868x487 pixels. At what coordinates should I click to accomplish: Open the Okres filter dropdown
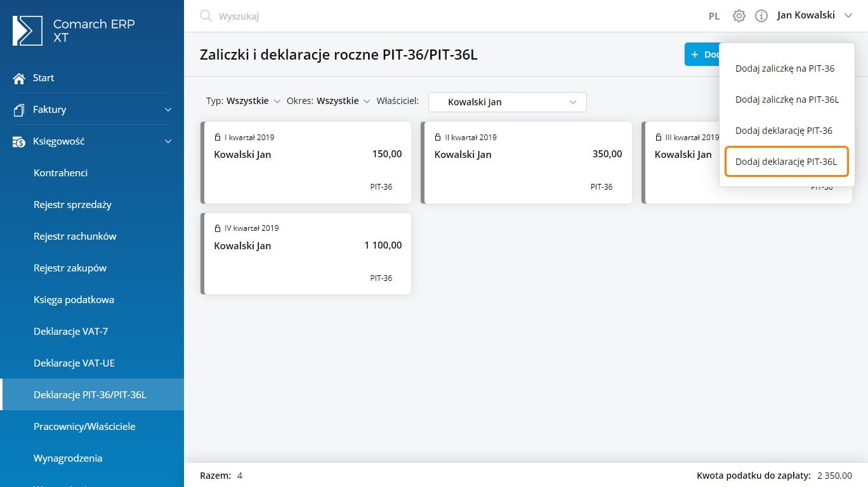[x=328, y=101]
